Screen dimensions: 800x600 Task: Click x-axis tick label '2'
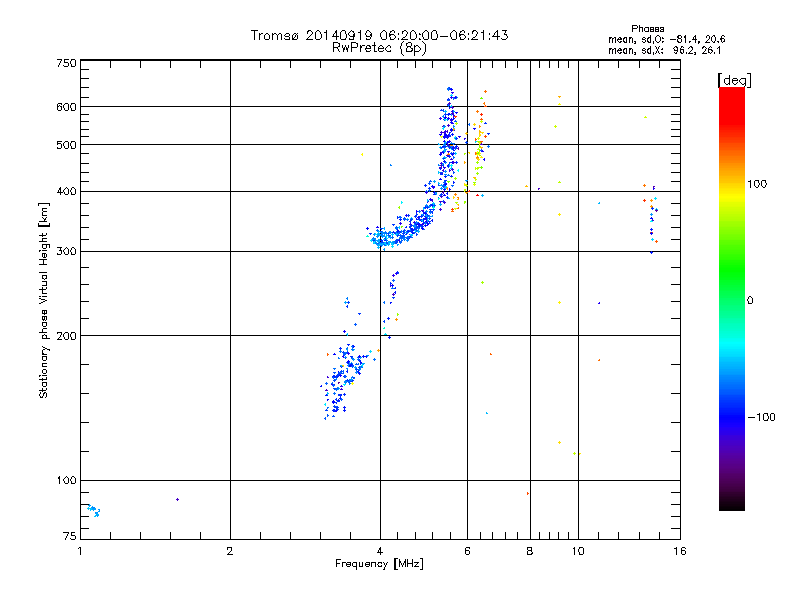click(x=230, y=551)
